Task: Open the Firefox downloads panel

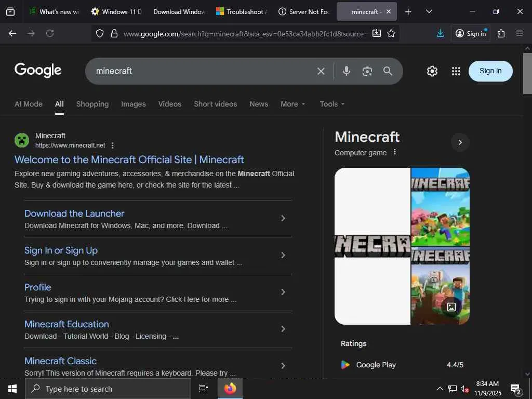Action: tap(441, 33)
